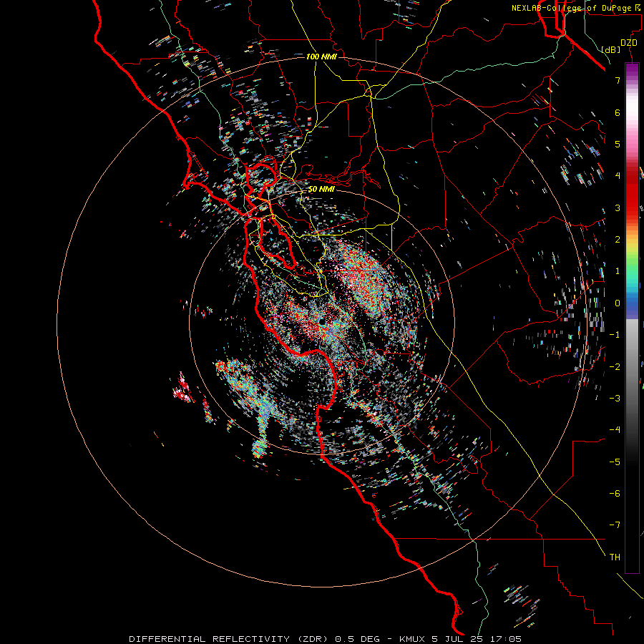This screenshot has width=644, height=644.
Task: Select the "-4" value on the dB scale
Action: click(615, 430)
